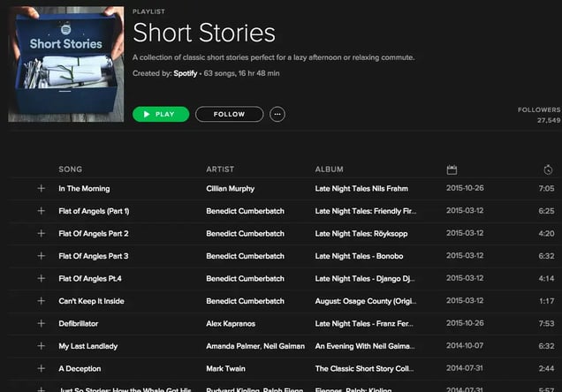Add 'A Deception' via its plus icon

pos(41,368)
